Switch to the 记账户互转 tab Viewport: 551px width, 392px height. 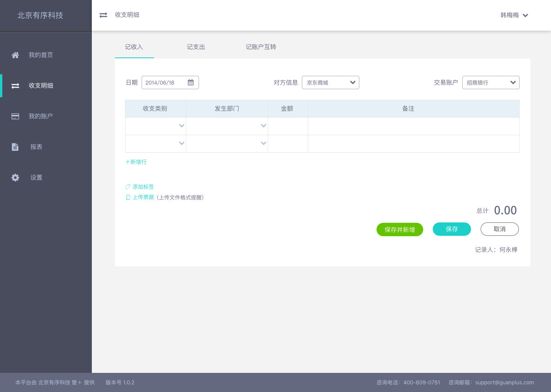click(261, 47)
